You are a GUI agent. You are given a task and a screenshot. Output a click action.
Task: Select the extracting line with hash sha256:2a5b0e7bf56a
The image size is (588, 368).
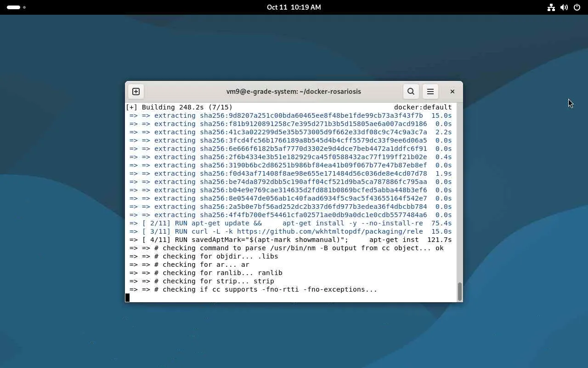pyautogui.click(x=290, y=207)
